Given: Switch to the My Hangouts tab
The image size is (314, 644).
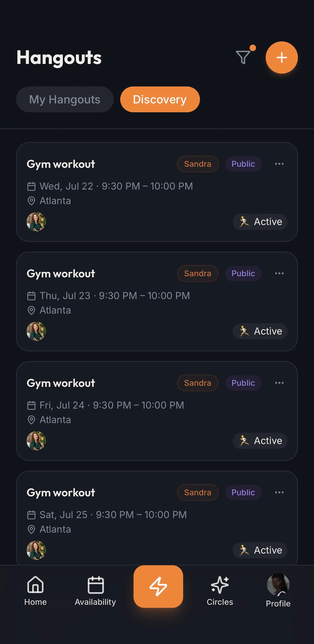Looking at the screenshot, I should pos(65,99).
